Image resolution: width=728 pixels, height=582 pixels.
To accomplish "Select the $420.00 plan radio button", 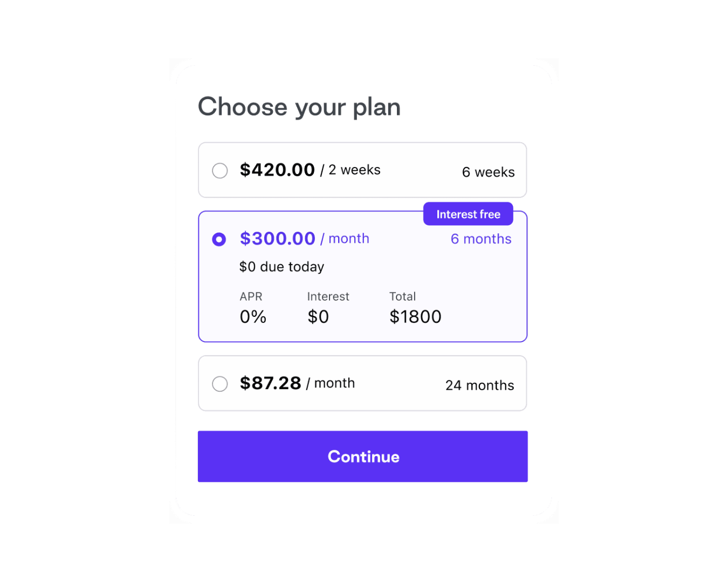I will [x=219, y=171].
